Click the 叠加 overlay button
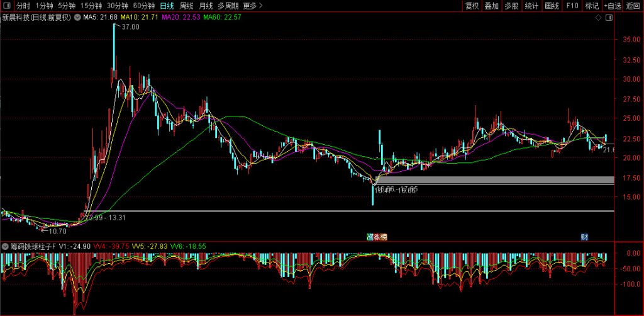644x316 pixels. pos(492,6)
